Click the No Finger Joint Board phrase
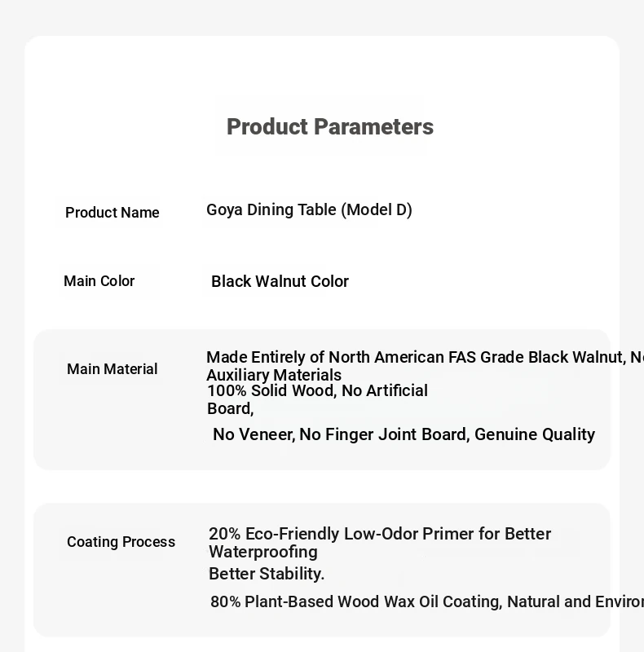644x652 pixels. (x=384, y=435)
